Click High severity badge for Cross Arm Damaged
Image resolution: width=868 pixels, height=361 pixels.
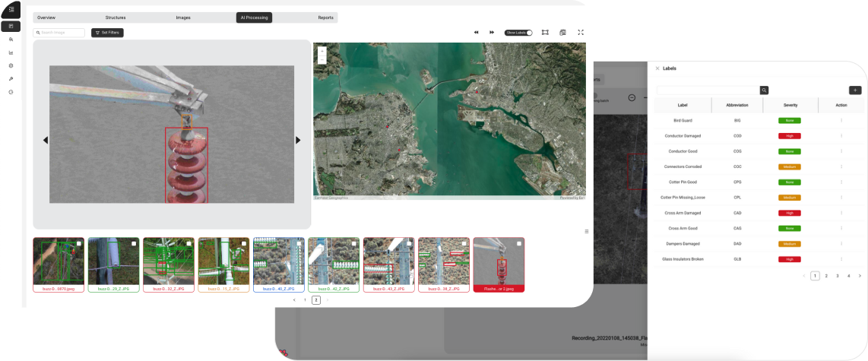[x=789, y=213]
